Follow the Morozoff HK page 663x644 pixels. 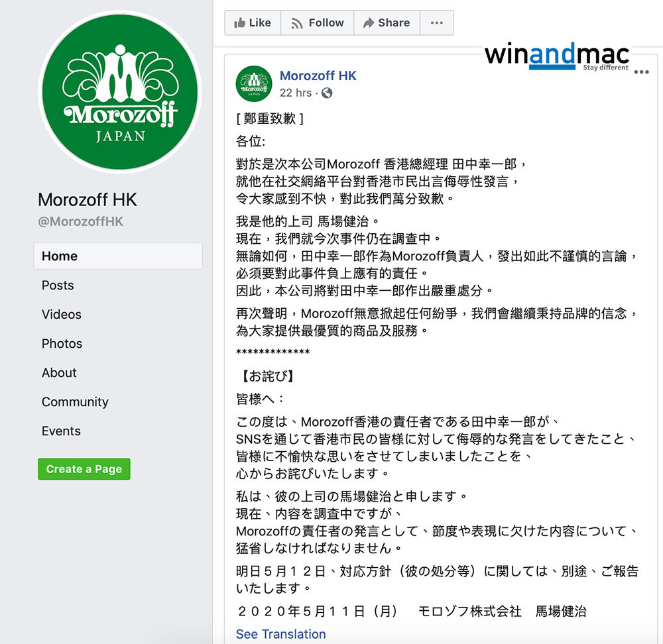[x=318, y=23]
